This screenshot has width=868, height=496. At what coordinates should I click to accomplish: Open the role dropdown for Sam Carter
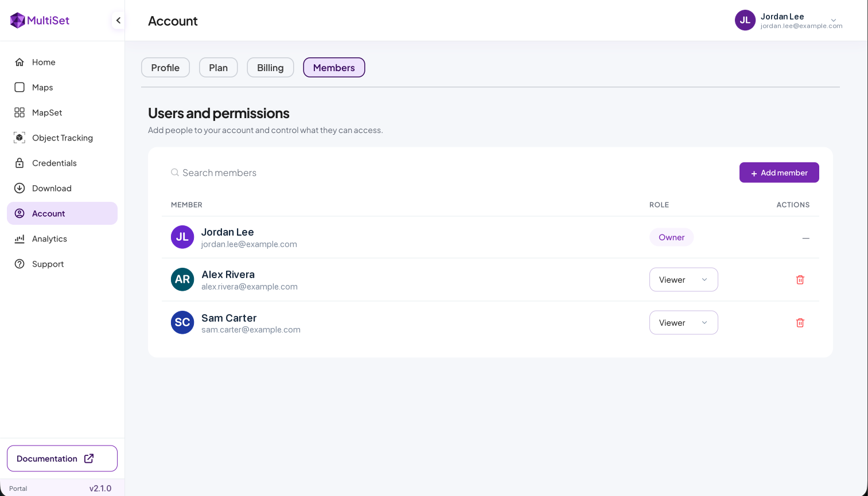pyautogui.click(x=684, y=323)
